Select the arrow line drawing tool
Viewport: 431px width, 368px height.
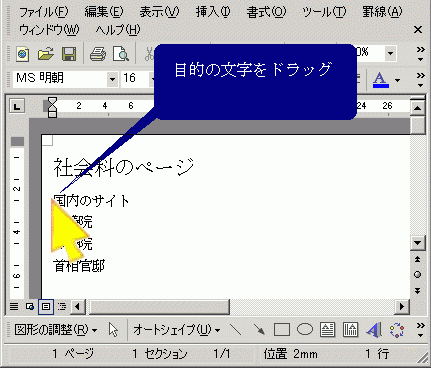click(259, 330)
